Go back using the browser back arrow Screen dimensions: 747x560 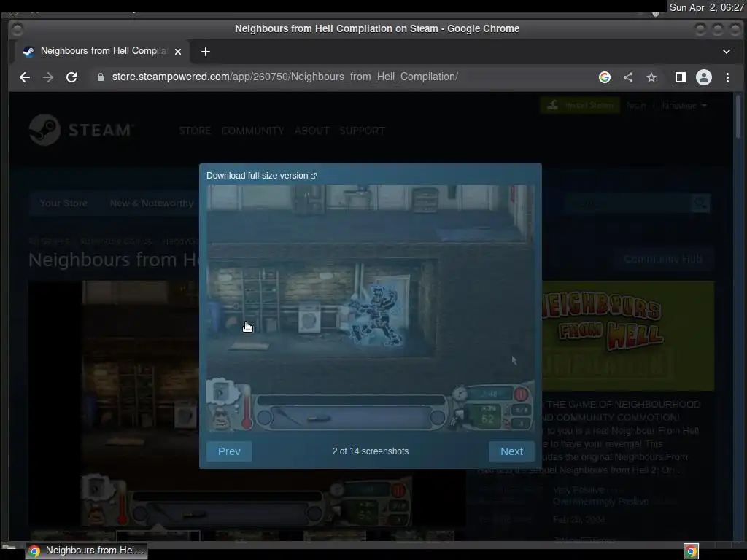(25, 77)
